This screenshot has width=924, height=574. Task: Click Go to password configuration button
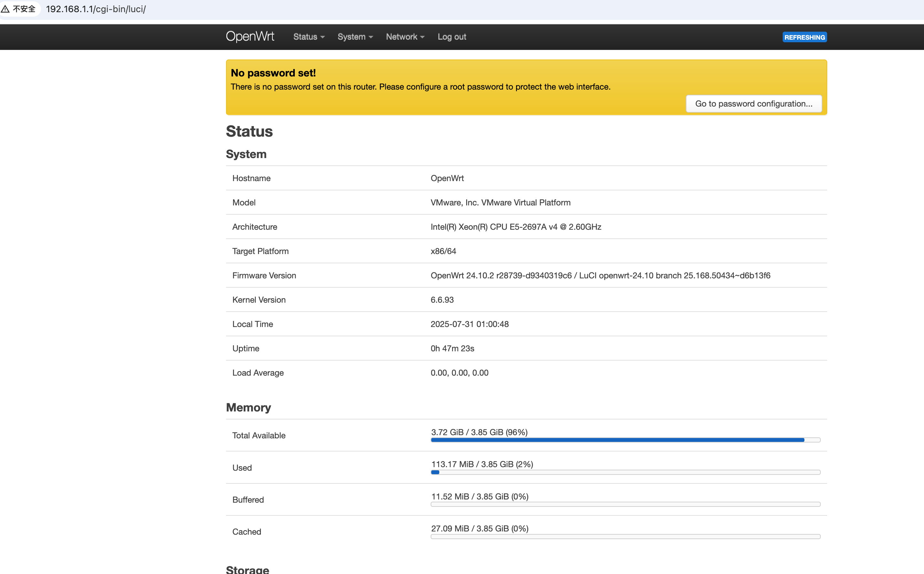click(754, 104)
